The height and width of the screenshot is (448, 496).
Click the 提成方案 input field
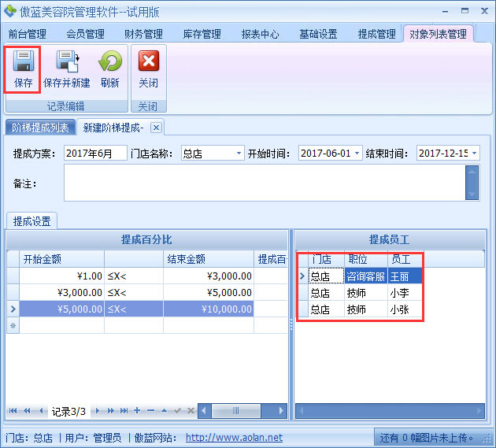coord(95,154)
